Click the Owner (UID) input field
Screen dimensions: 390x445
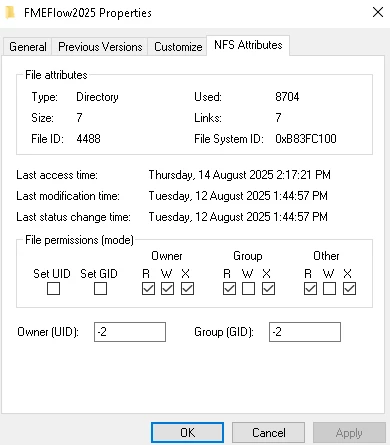[x=130, y=332]
